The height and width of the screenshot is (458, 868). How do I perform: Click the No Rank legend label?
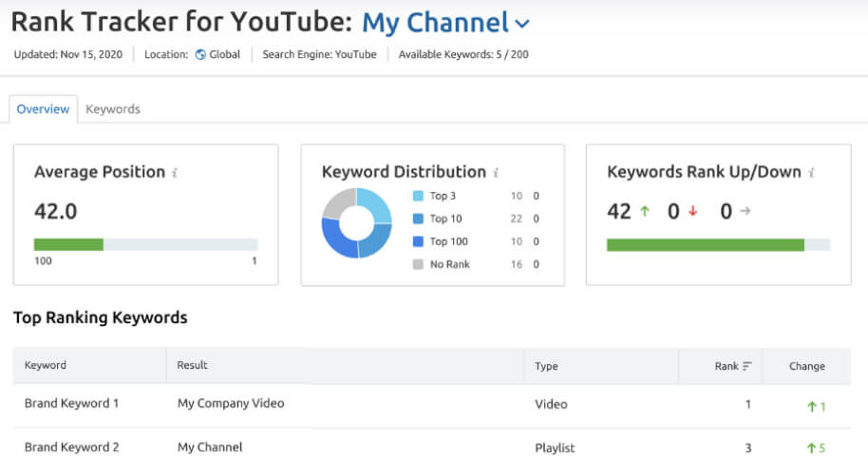(450, 264)
